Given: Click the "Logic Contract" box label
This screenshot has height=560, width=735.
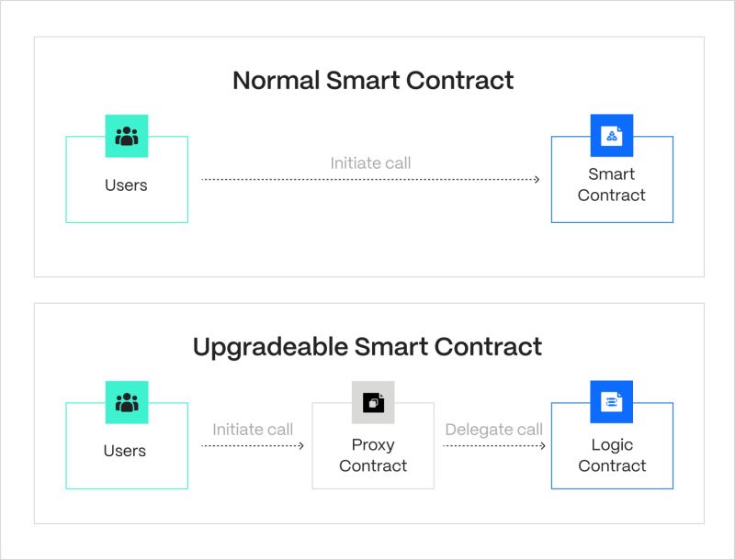Looking at the screenshot, I should pyautogui.click(x=612, y=455).
